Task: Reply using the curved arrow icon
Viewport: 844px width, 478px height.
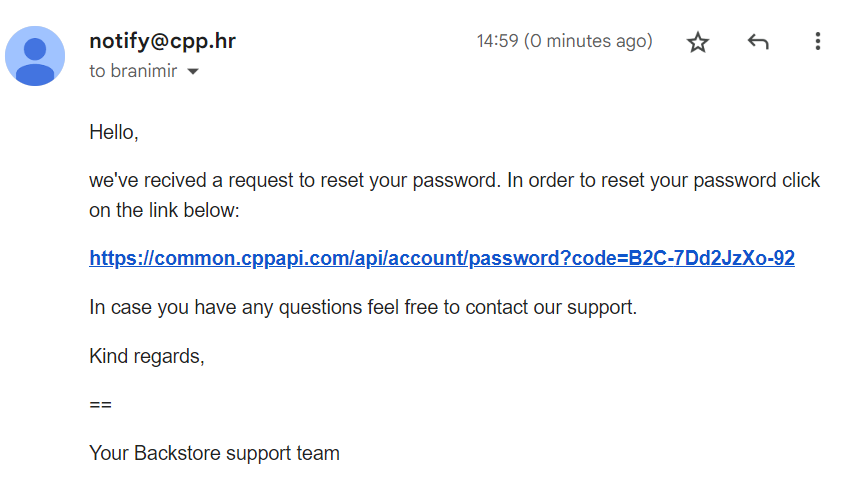Action: coord(758,41)
